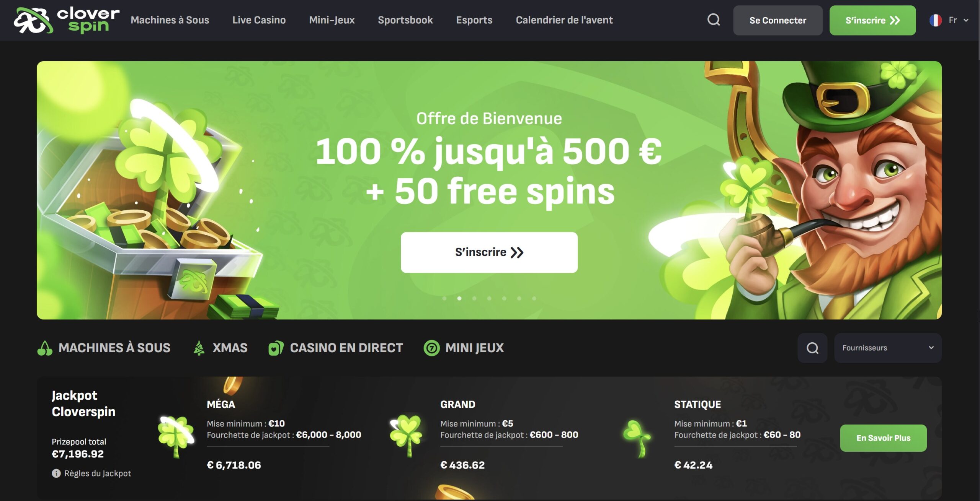Select the last banner carousel dot
This screenshot has width=980, height=501.
tap(534, 298)
